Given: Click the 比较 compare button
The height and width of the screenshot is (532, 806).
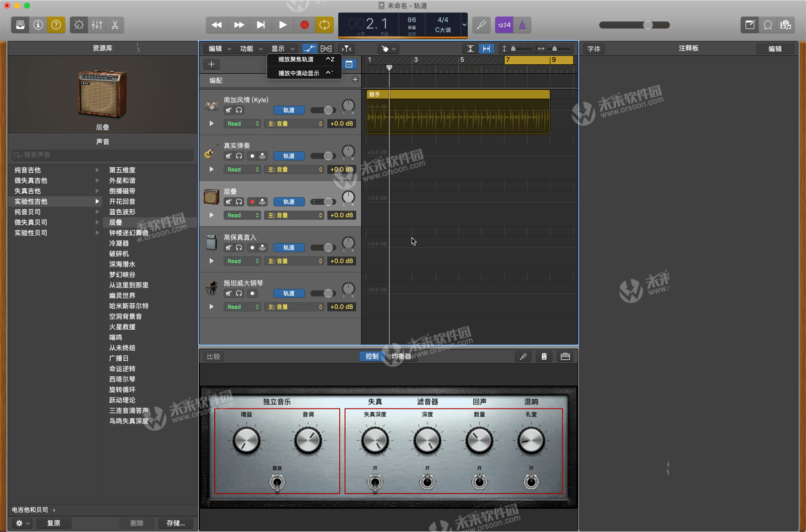Looking at the screenshot, I should 213,356.
